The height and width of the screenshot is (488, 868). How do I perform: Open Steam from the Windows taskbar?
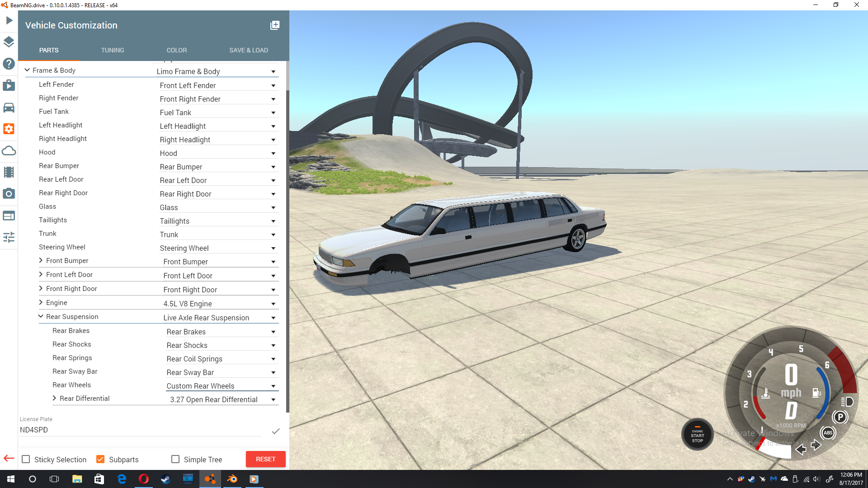click(165, 479)
